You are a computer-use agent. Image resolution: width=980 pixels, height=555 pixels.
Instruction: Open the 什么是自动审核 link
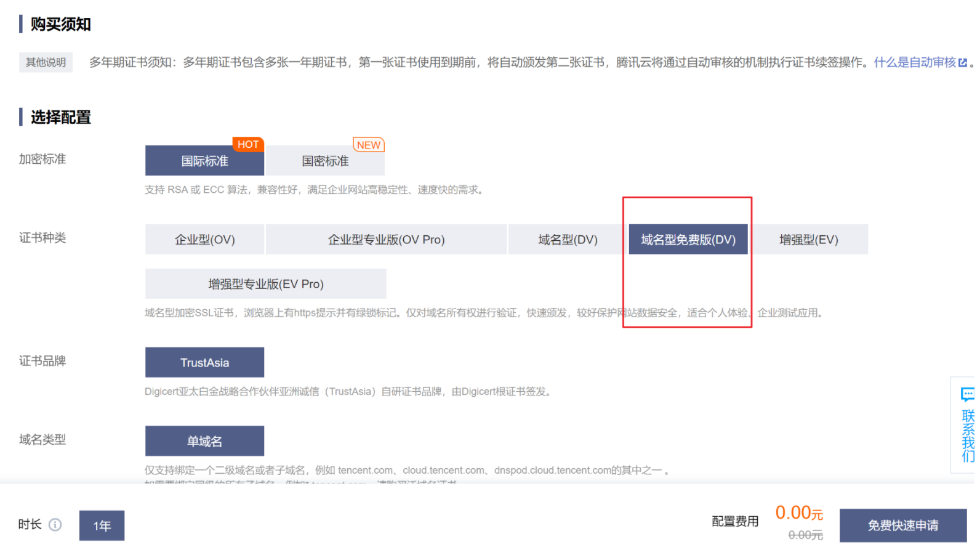point(915,62)
